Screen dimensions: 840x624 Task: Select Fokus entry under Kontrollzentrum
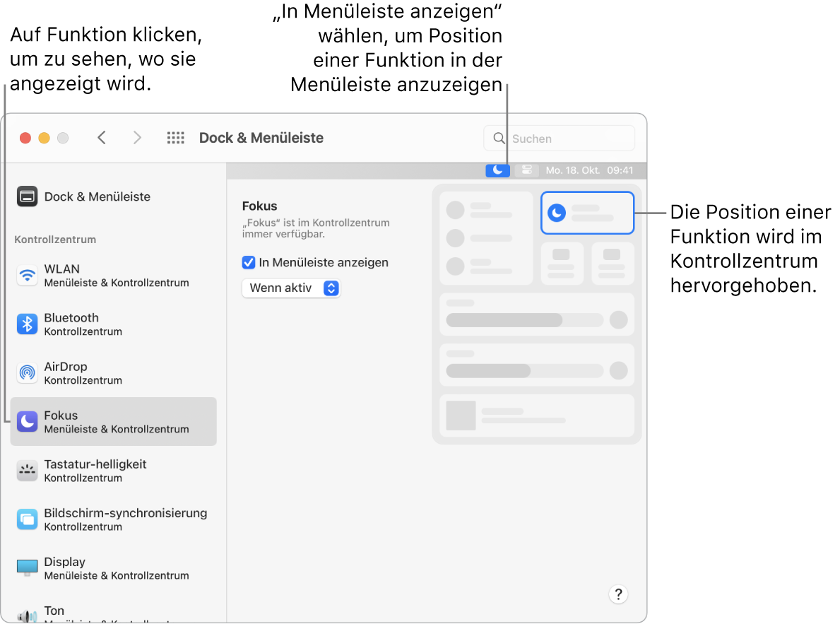point(113,421)
